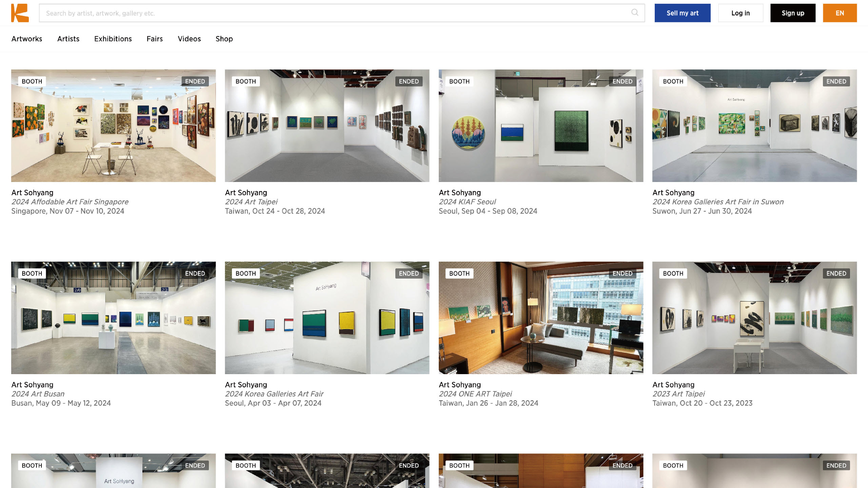Click the 2024 Art Taipei title link
The width and height of the screenshot is (868, 488).
(251, 202)
